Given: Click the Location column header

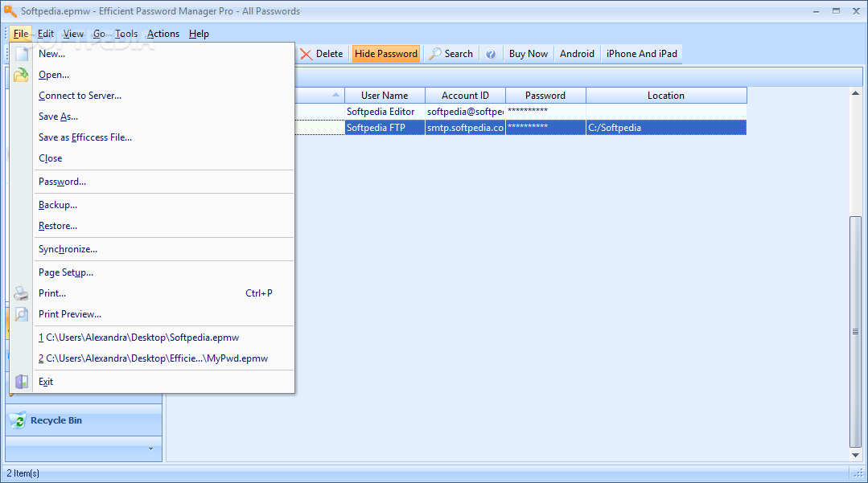Looking at the screenshot, I should pos(666,95).
